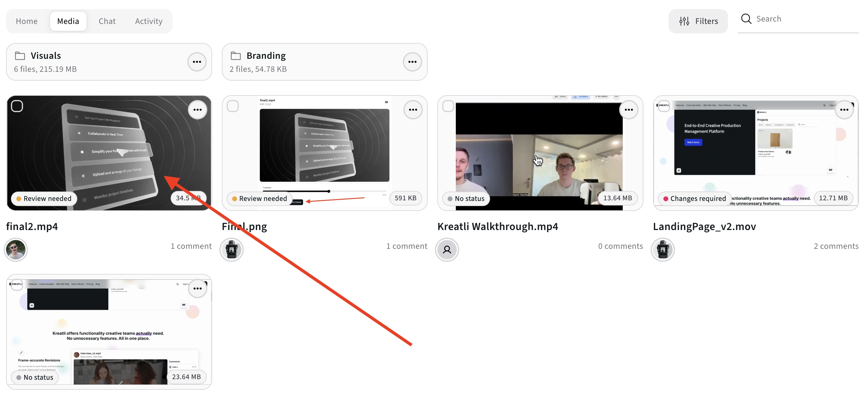This screenshot has height=397, width=868.
Task: Open the Visuals folder options menu
Action: 197,62
